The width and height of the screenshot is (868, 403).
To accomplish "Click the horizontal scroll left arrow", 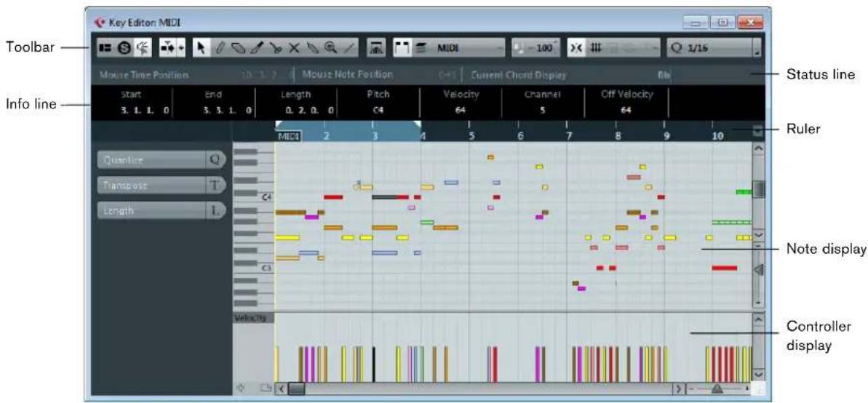I will coord(281,388).
